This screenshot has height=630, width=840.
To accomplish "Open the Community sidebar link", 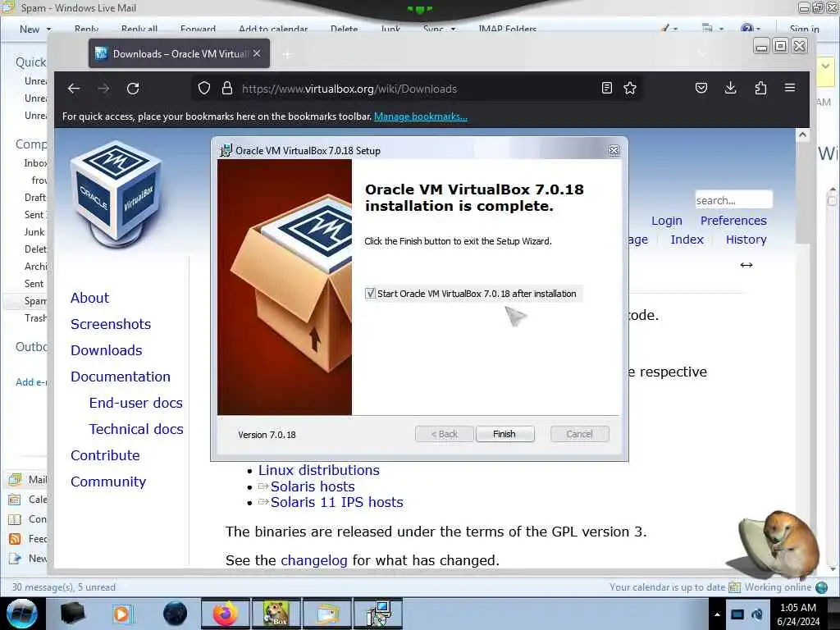I will click(107, 482).
